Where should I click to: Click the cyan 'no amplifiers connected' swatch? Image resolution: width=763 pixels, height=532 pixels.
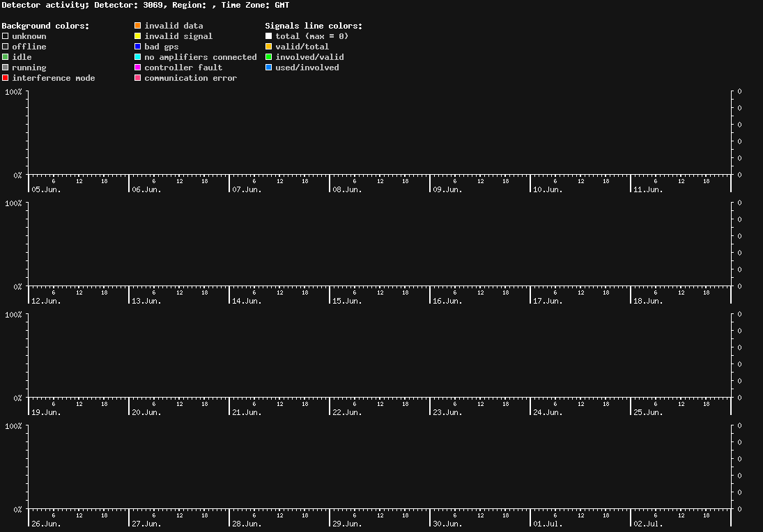[138, 57]
